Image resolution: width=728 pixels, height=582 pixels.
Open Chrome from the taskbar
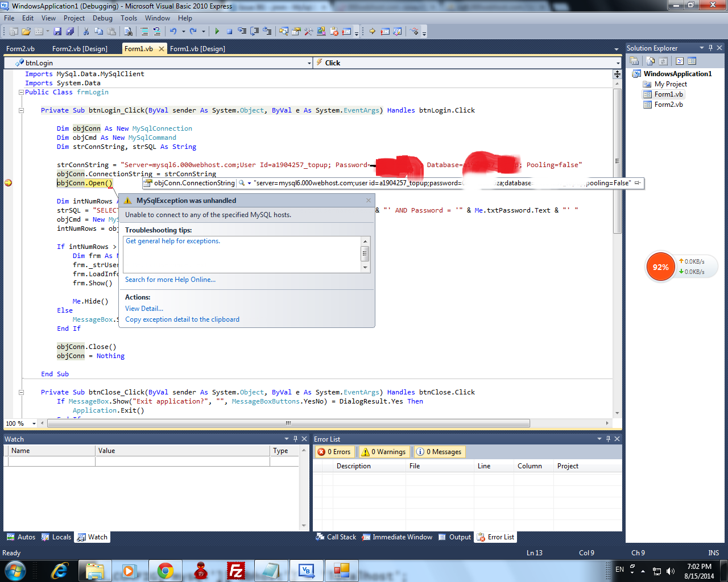pos(166,571)
